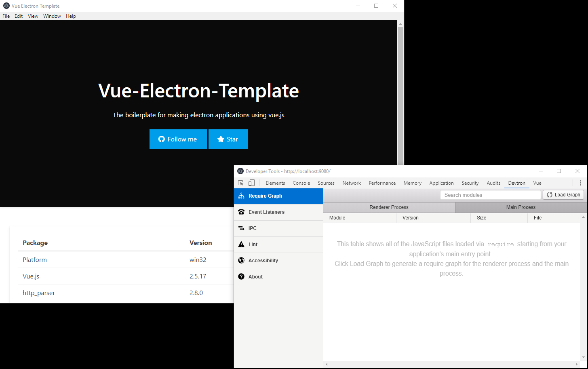Open the File menu in the Vue Electron Template window
The width and height of the screenshot is (588, 369).
[x=6, y=16]
